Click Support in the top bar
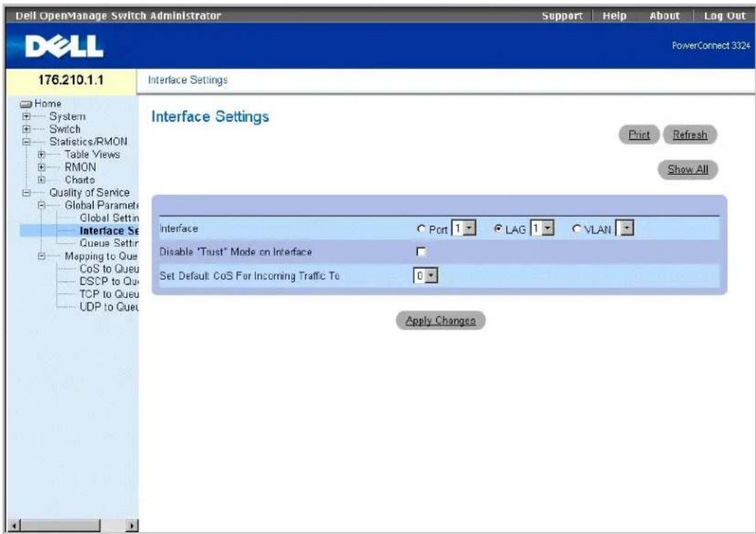The image size is (756, 534). click(561, 16)
